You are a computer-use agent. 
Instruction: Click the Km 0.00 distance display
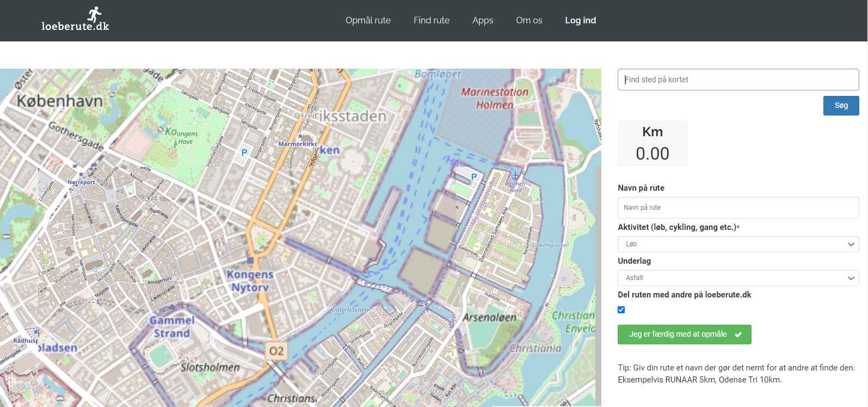[x=652, y=143]
